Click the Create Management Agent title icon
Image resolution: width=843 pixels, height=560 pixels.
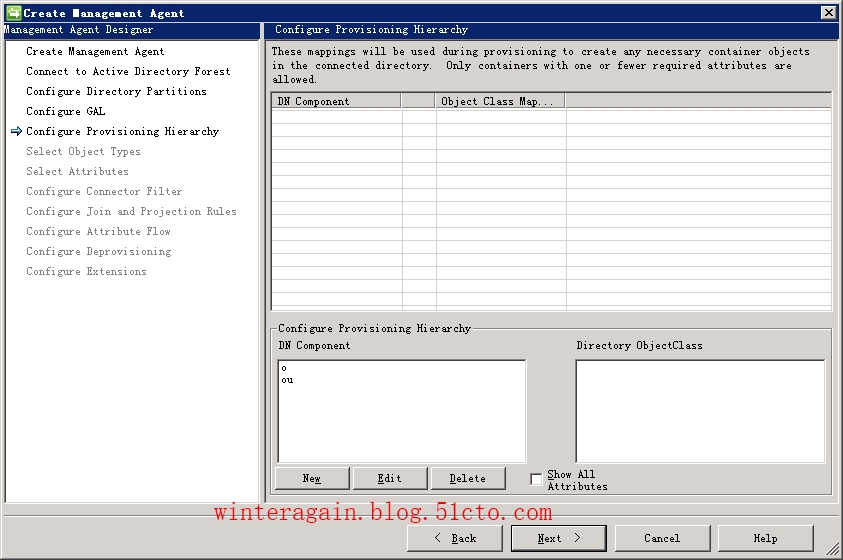tap(13, 12)
